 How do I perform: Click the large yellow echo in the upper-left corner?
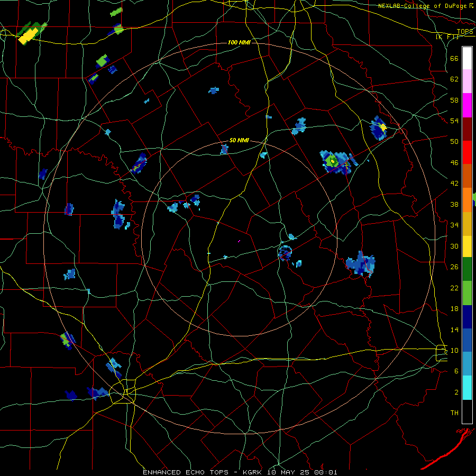28,35
